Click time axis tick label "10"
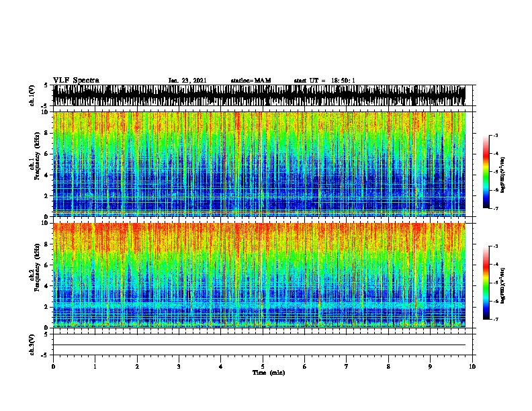Image resolution: width=532 pixels, height=411 pixels. 472,367
